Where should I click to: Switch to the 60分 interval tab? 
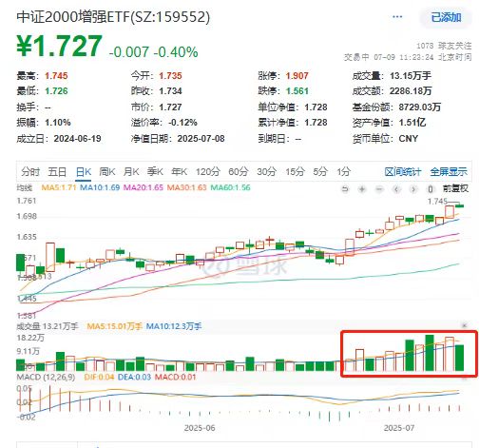tap(239, 172)
